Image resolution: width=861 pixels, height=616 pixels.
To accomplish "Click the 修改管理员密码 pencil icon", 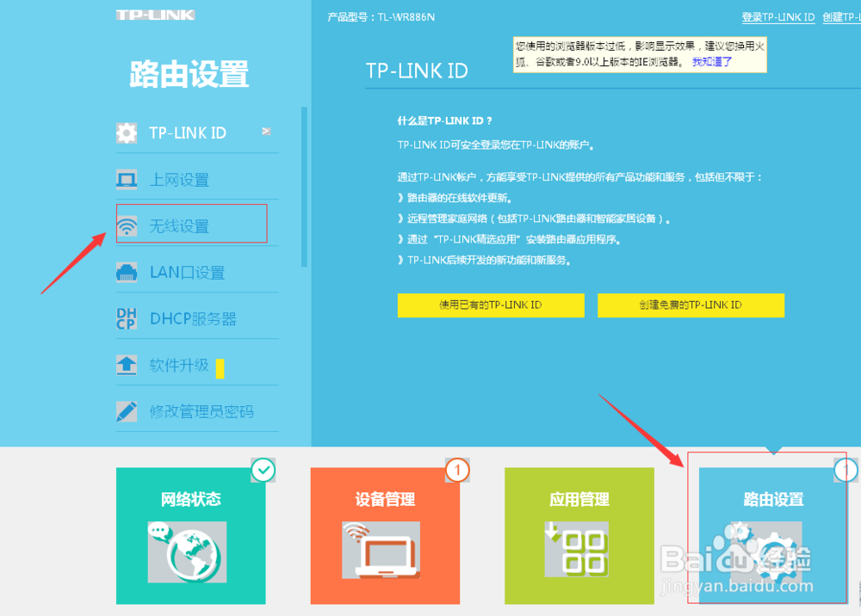I will tap(126, 411).
